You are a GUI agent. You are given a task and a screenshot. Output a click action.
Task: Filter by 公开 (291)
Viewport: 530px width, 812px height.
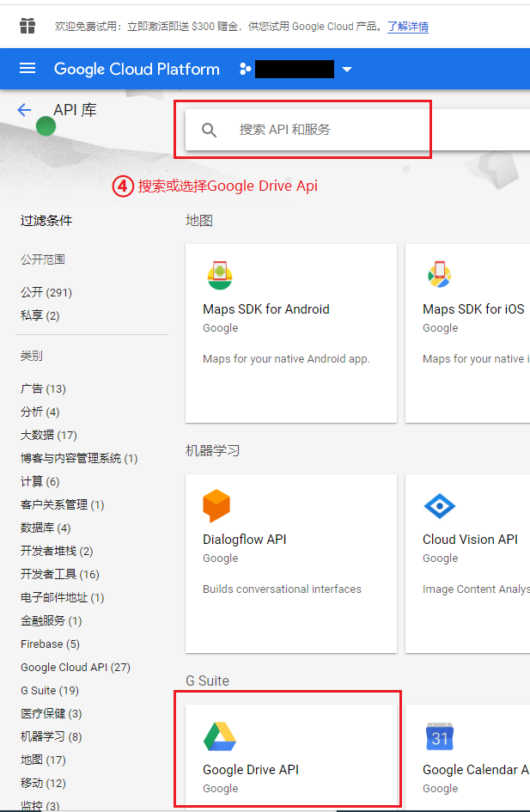click(x=46, y=293)
